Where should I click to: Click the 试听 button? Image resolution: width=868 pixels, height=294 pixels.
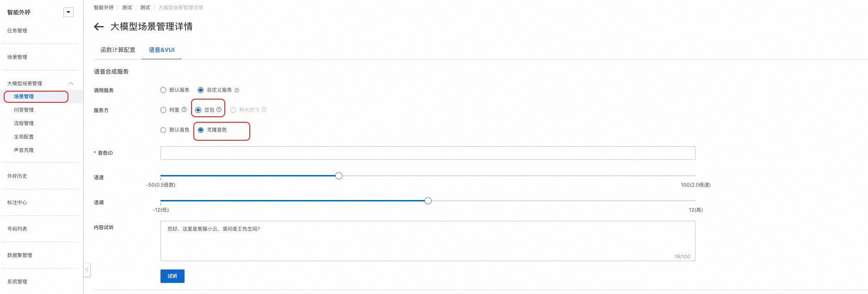point(172,276)
